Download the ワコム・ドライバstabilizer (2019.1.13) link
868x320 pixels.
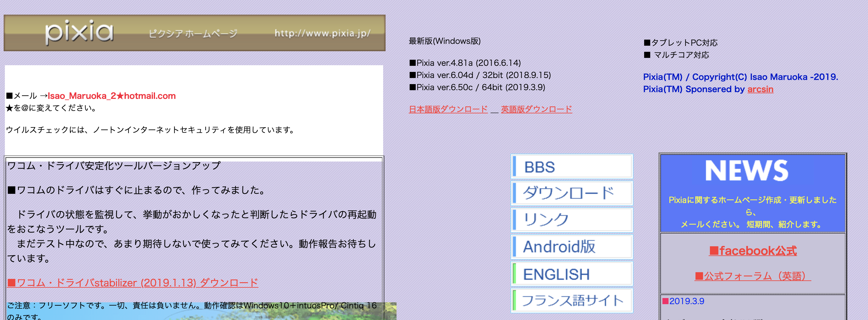pyautogui.click(x=133, y=283)
